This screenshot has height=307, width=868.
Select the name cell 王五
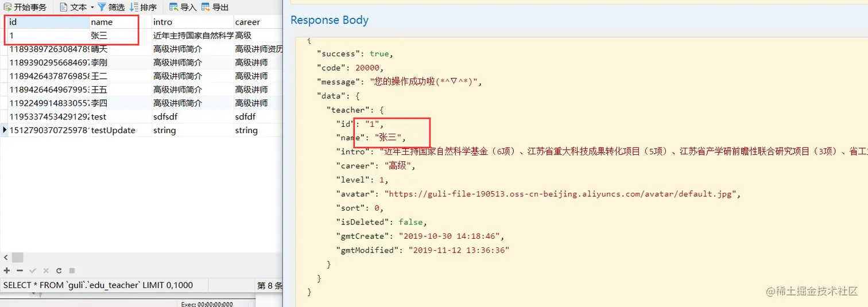point(120,90)
